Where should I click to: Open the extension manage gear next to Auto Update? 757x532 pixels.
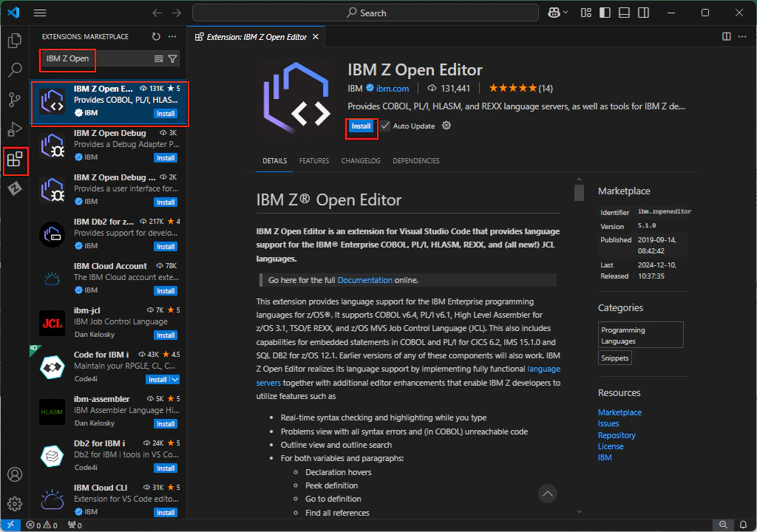point(447,126)
